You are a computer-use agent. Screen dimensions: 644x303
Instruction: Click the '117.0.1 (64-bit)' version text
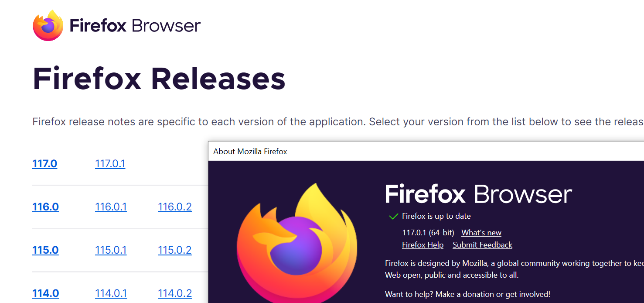point(428,233)
